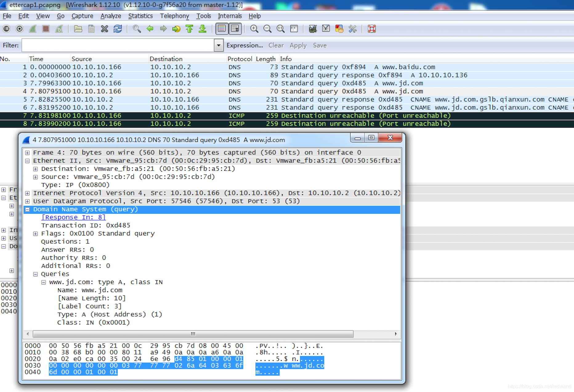Zoom in the packet text

pos(254,29)
